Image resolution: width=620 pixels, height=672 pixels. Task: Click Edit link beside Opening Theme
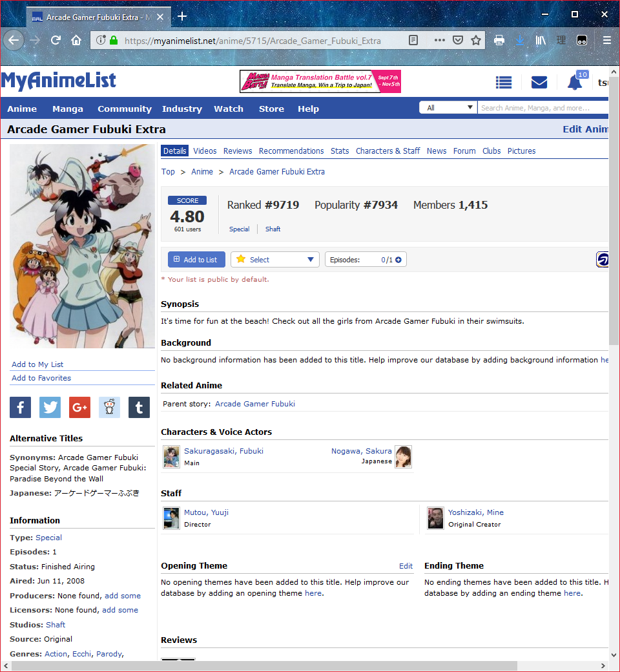coord(406,566)
